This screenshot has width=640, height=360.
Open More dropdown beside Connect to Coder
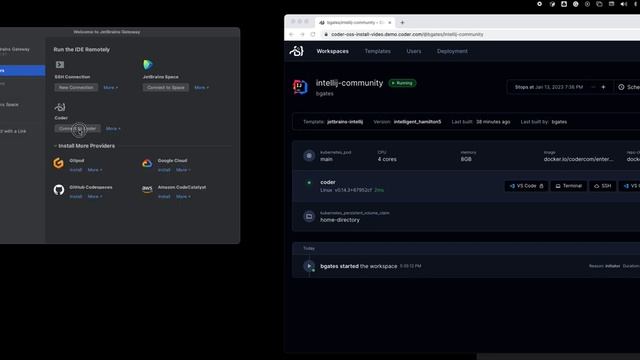tap(113, 129)
